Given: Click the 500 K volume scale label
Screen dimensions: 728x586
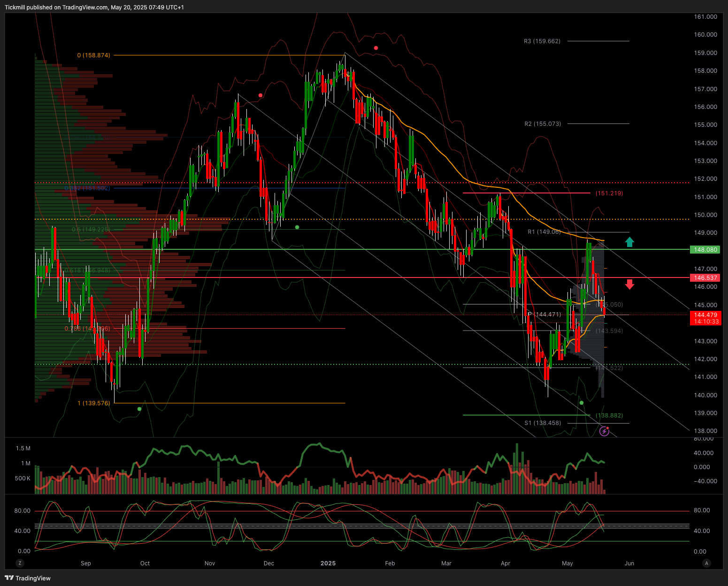Looking at the screenshot, I should click(23, 478).
